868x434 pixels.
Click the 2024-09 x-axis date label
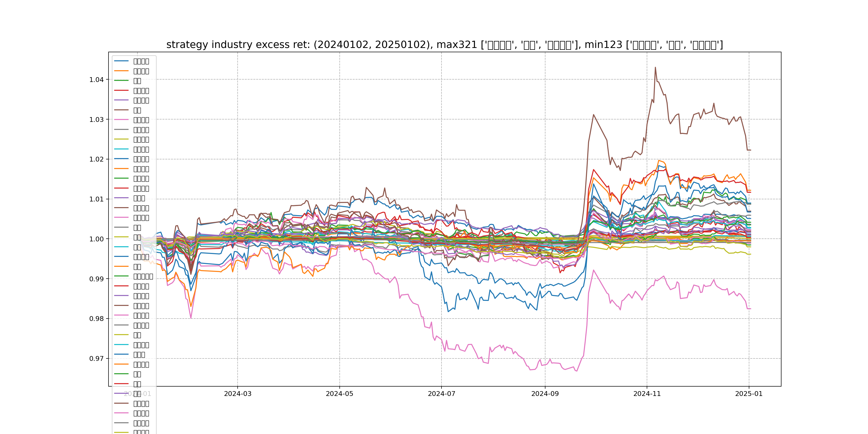pos(545,394)
